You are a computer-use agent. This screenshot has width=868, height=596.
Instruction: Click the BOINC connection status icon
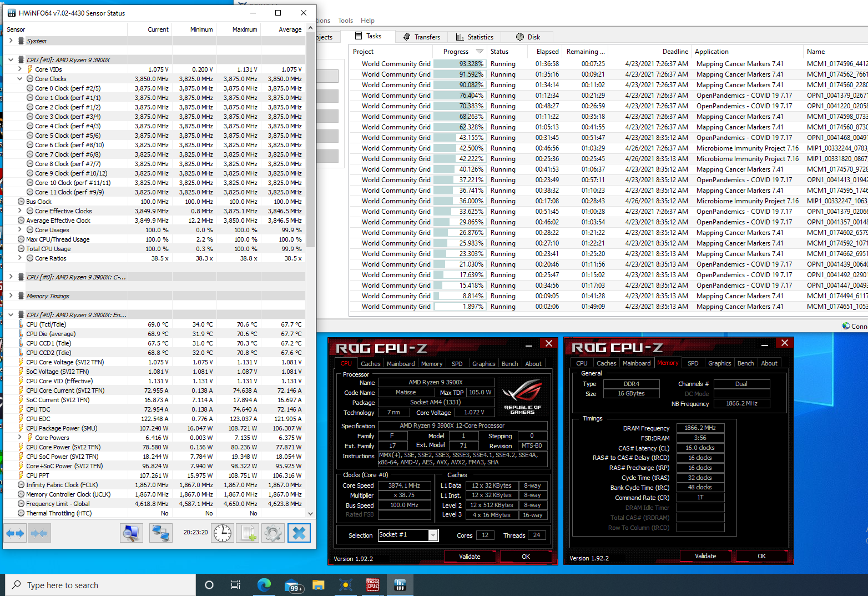pyautogui.click(x=846, y=326)
